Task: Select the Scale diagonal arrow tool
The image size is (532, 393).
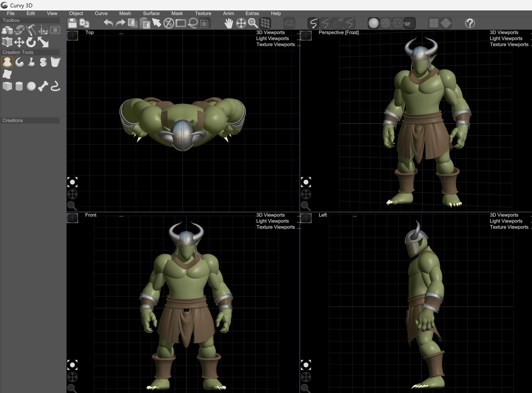Action: click(x=43, y=42)
